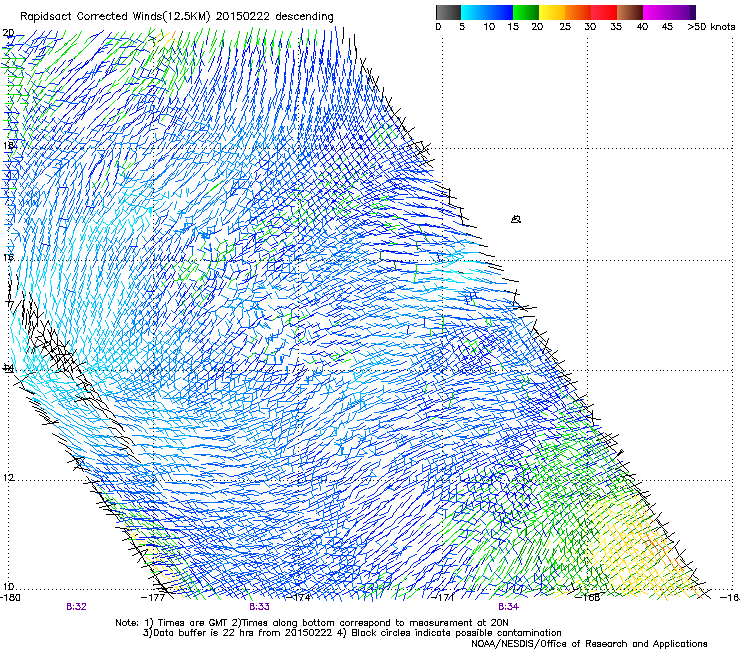Click the '25' label under the color legend

(565, 27)
